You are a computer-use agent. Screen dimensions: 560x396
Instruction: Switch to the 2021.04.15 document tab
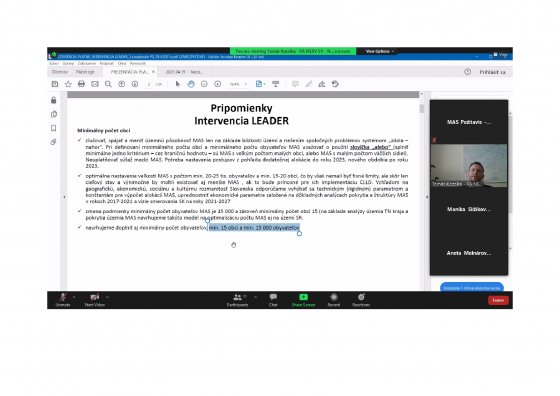(x=184, y=72)
